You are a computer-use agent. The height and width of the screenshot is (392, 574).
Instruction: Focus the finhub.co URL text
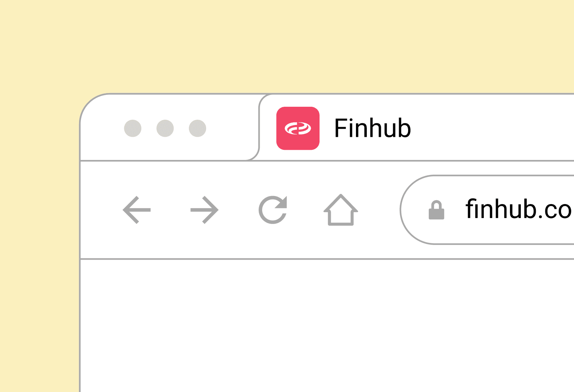click(x=518, y=209)
